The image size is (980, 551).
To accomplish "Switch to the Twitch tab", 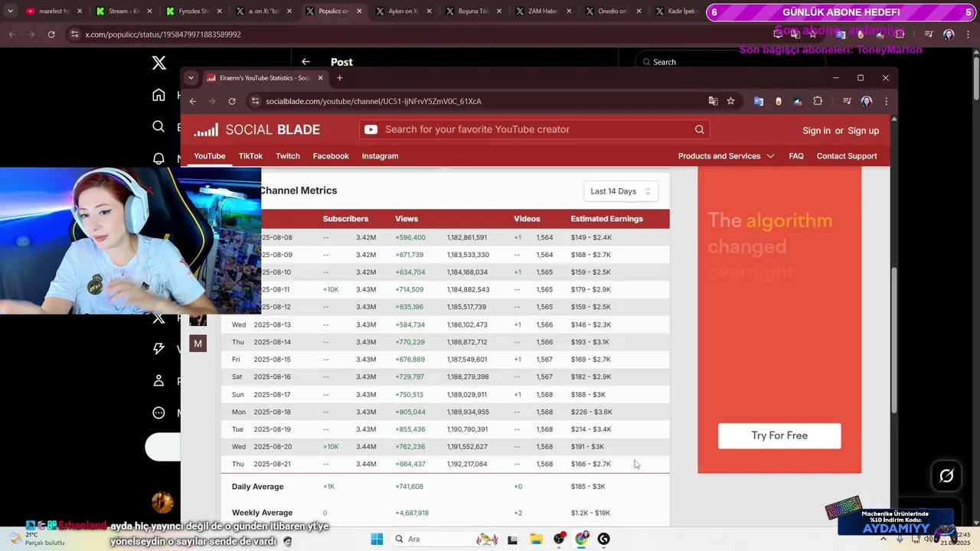I will coord(288,156).
